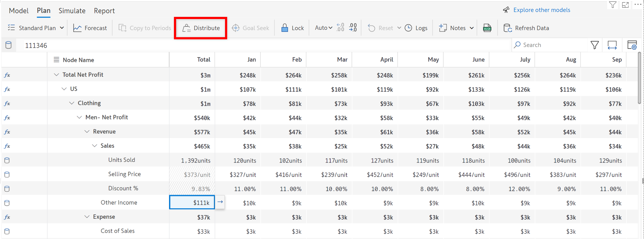Viewport: 644px width, 239px height.
Task: Open the Logs panel
Action: (x=416, y=28)
